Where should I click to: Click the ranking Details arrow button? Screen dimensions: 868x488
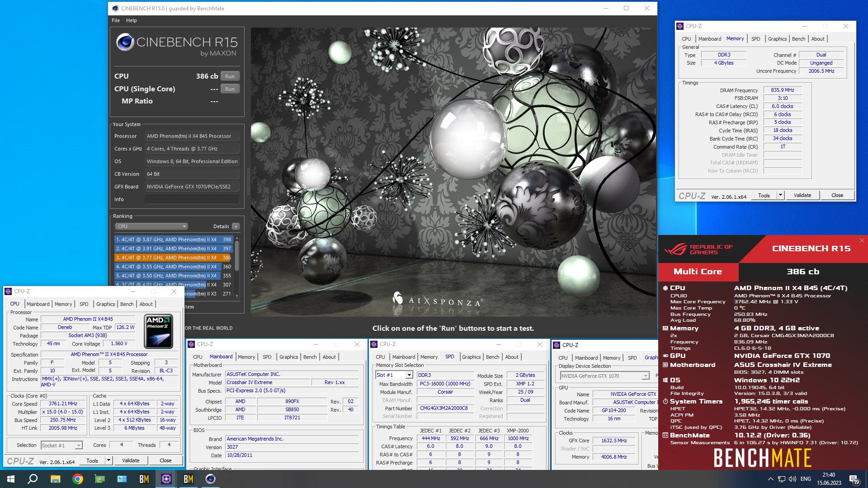(236, 226)
